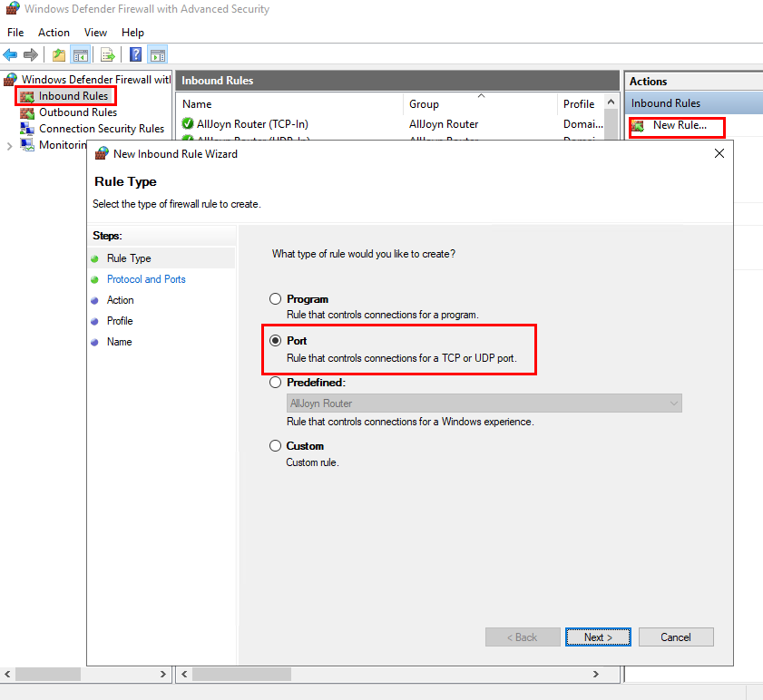Image resolution: width=763 pixels, height=700 pixels.
Task: Close the New Inbound Rule Wizard dialog
Action: 719,153
